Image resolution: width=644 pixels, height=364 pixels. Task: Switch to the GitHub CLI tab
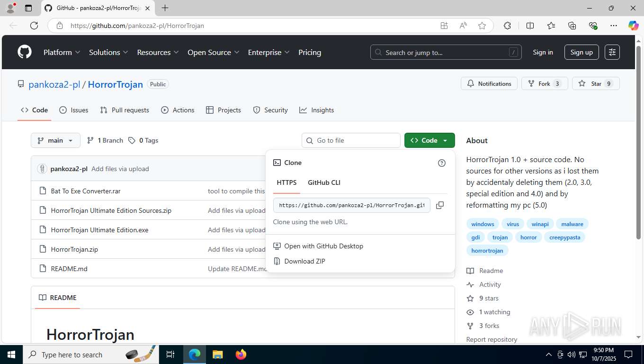[324, 182]
